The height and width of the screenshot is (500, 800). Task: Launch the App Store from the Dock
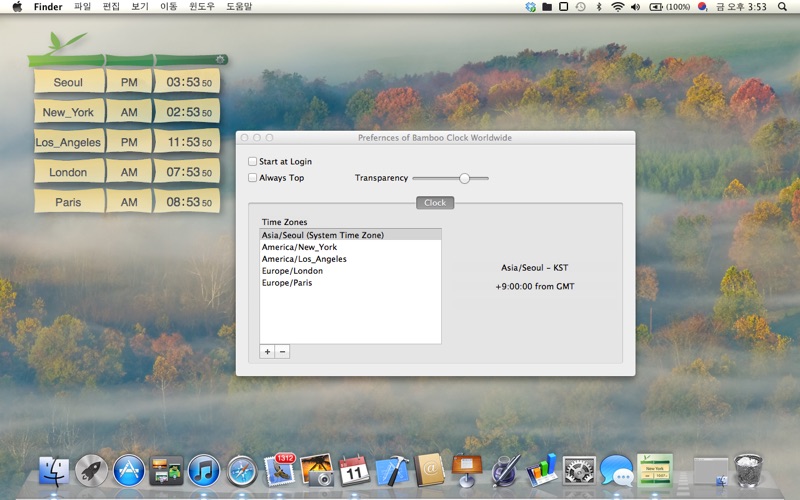(129, 470)
